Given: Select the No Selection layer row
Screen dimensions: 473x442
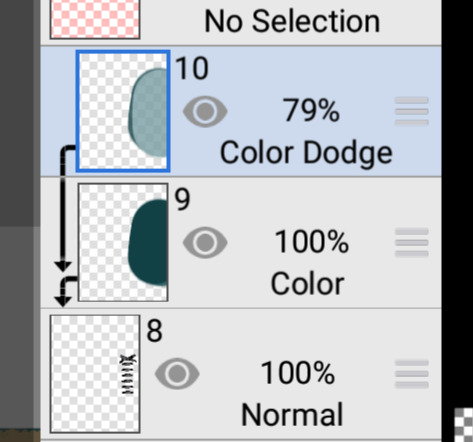Looking at the screenshot, I should pyautogui.click(x=241, y=22).
